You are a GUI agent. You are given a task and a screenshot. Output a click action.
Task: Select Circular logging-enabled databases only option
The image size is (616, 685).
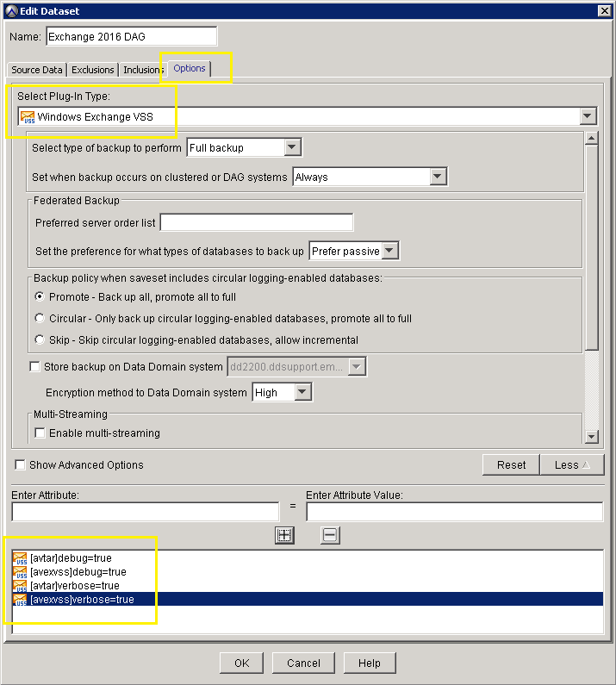click(x=40, y=318)
